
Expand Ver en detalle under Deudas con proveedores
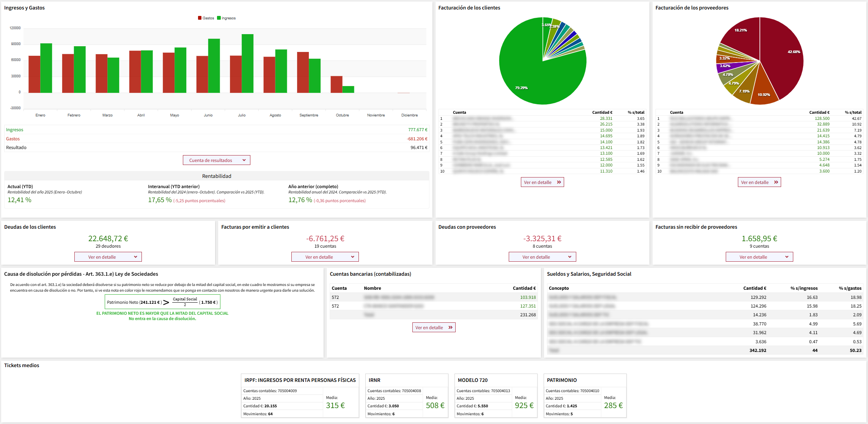542,257
